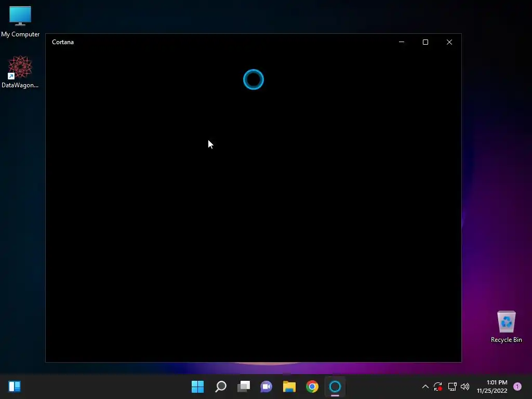Screen dimensions: 532x399
Task: Close the Cortana window
Action: pos(449,42)
